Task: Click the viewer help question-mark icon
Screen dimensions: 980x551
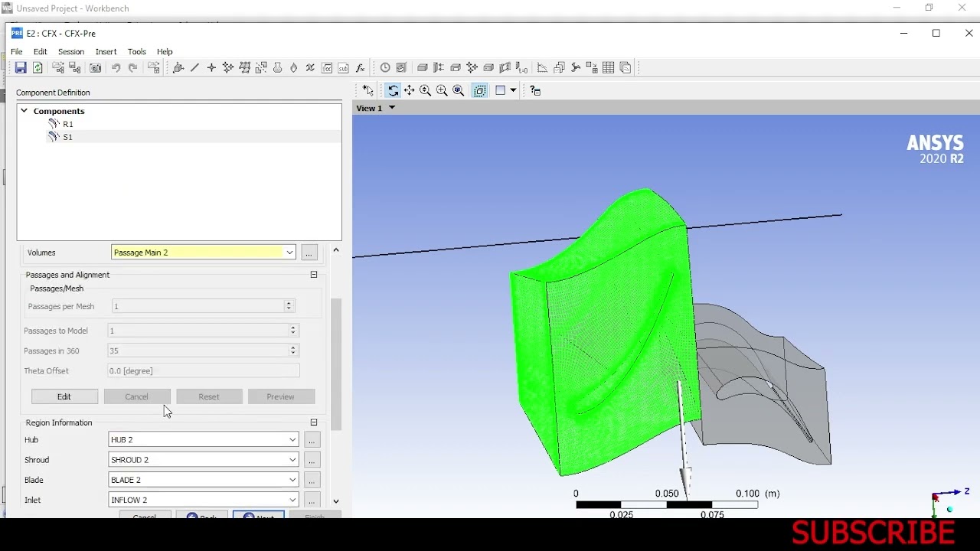Action: pyautogui.click(x=535, y=90)
